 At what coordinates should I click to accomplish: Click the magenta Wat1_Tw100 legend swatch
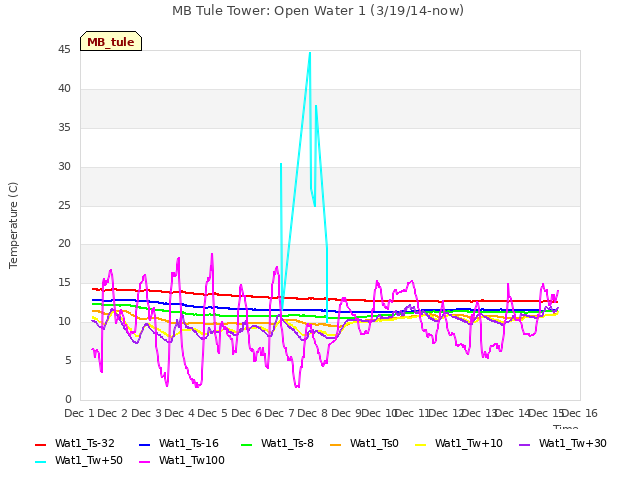(144, 462)
